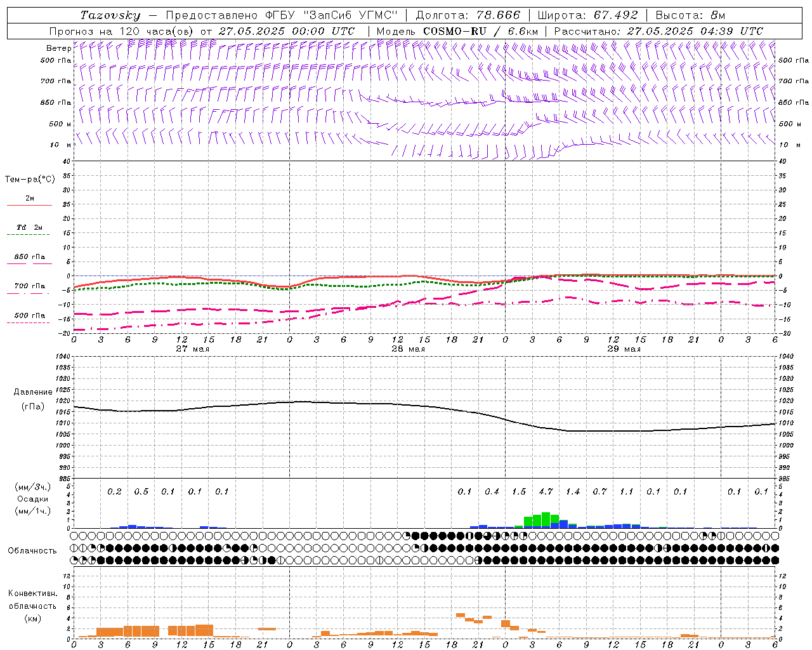The image size is (812, 650).
Task: Select the 29 мая date label
Action: (624, 349)
